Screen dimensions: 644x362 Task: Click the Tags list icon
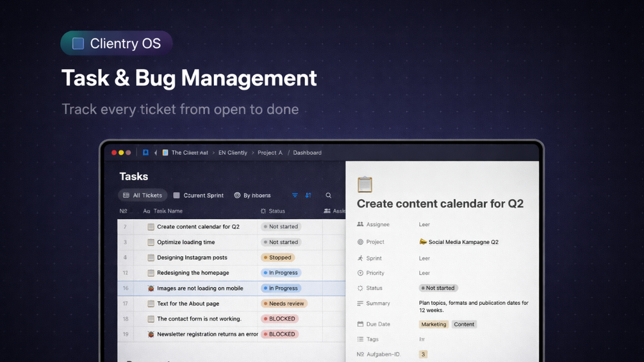coord(360,340)
